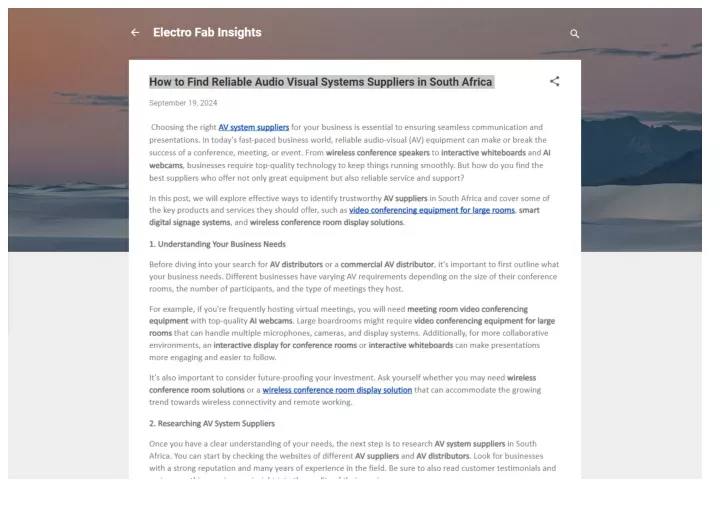Select heading '2. Researching AV System Suppliers'
This screenshot has width=720, height=509.
pos(212,424)
